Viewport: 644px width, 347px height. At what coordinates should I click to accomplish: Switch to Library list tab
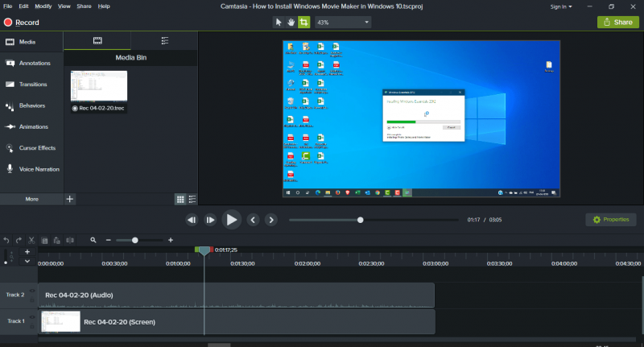coord(165,40)
